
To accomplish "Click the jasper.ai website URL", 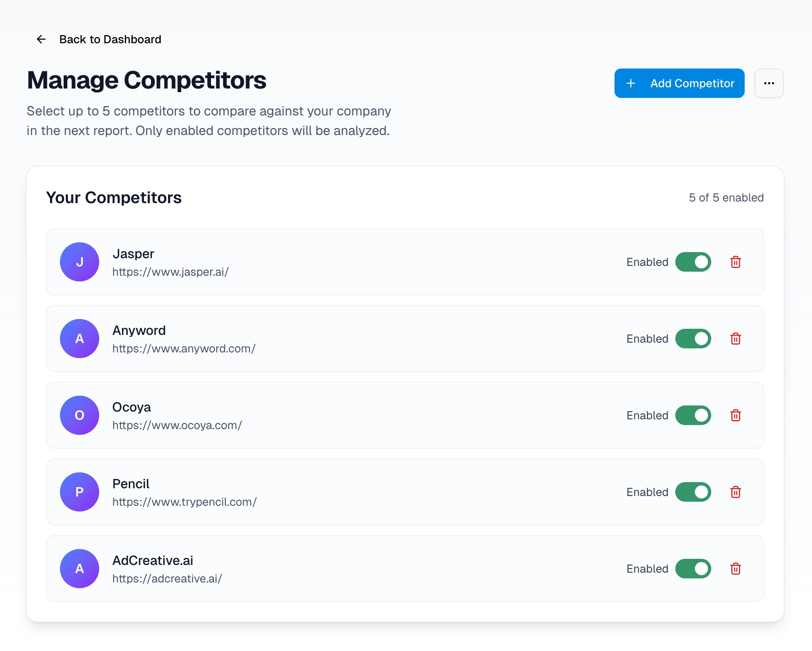I will pyautogui.click(x=171, y=272).
